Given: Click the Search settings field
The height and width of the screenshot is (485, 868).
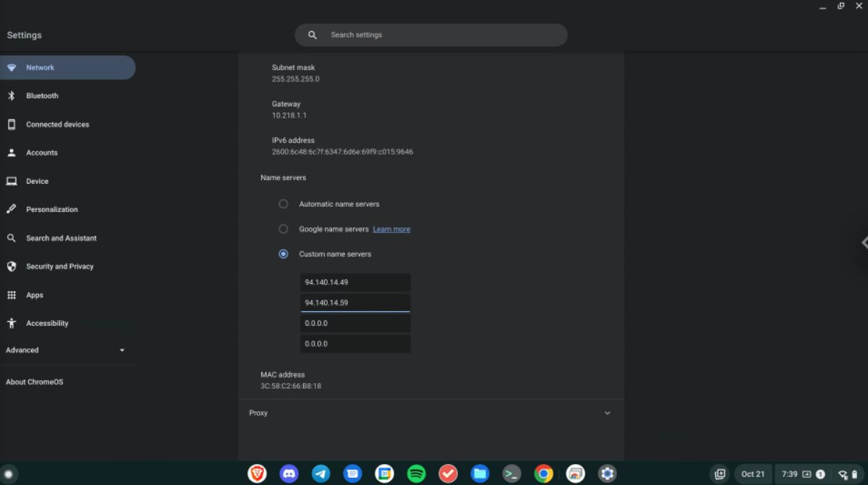Looking at the screenshot, I should tap(434, 35).
